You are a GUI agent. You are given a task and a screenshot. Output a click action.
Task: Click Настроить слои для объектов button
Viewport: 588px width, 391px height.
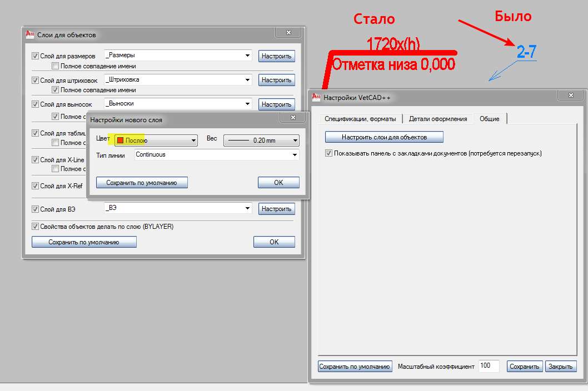coord(384,137)
